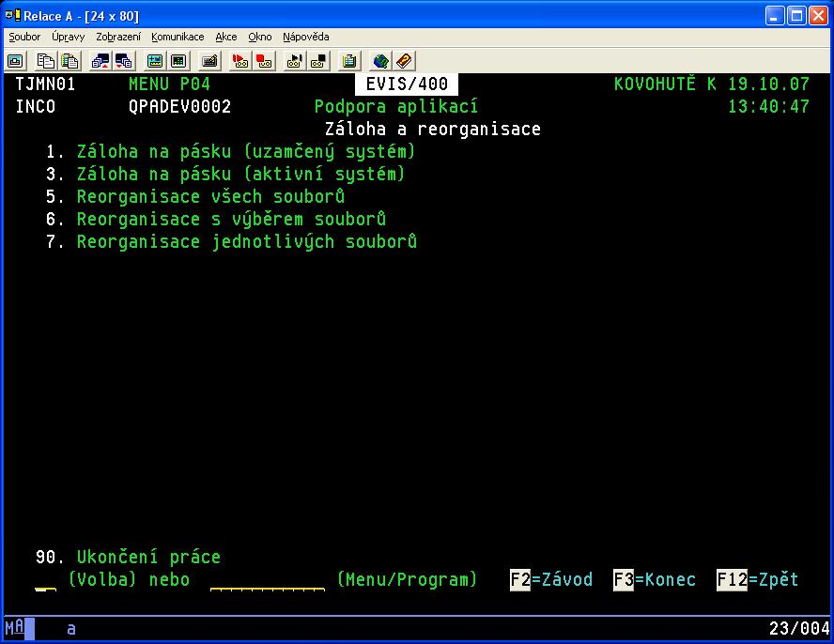Click the Quit Playing Macro icon
The width and height of the screenshot is (834, 644).
318,61
